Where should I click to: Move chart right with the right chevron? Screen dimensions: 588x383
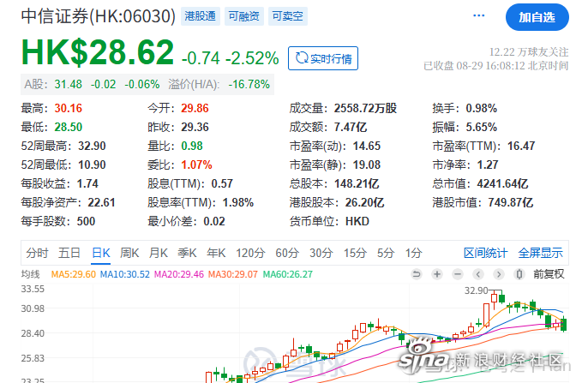499,274
